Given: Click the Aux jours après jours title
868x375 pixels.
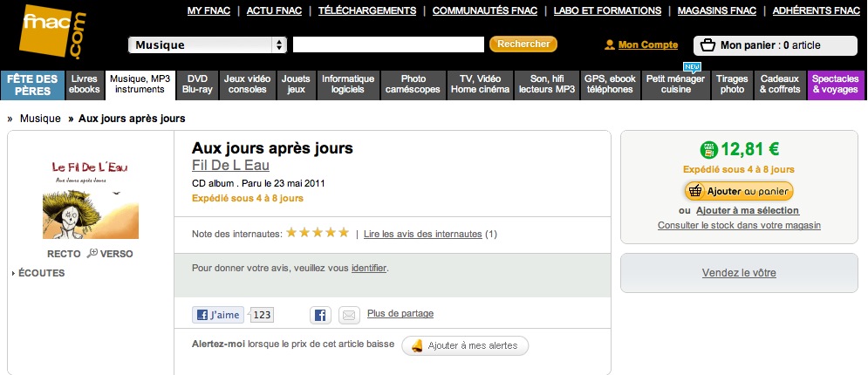Looking at the screenshot, I should pos(272,147).
